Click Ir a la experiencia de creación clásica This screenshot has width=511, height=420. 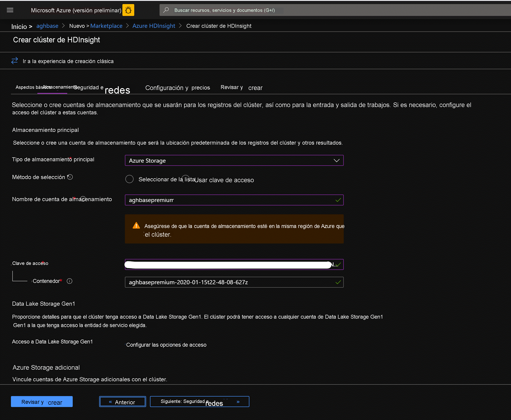point(68,61)
